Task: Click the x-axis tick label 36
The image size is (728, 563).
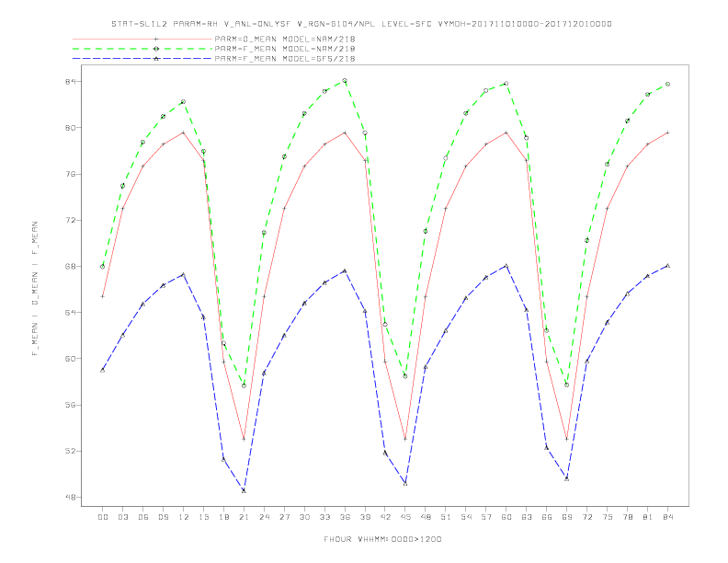Action: (345, 517)
